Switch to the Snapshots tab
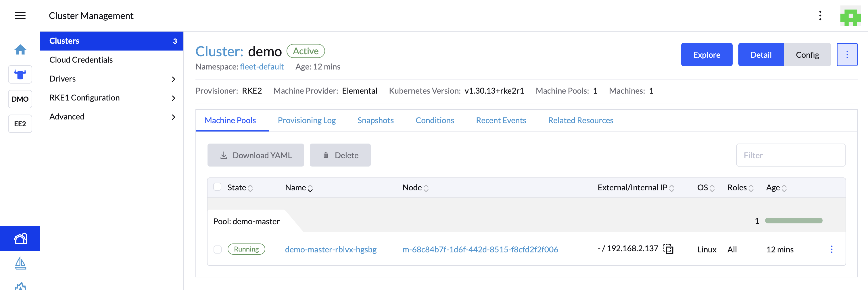Image resolution: width=868 pixels, height=290 pixels. click(x=375, y=120)
